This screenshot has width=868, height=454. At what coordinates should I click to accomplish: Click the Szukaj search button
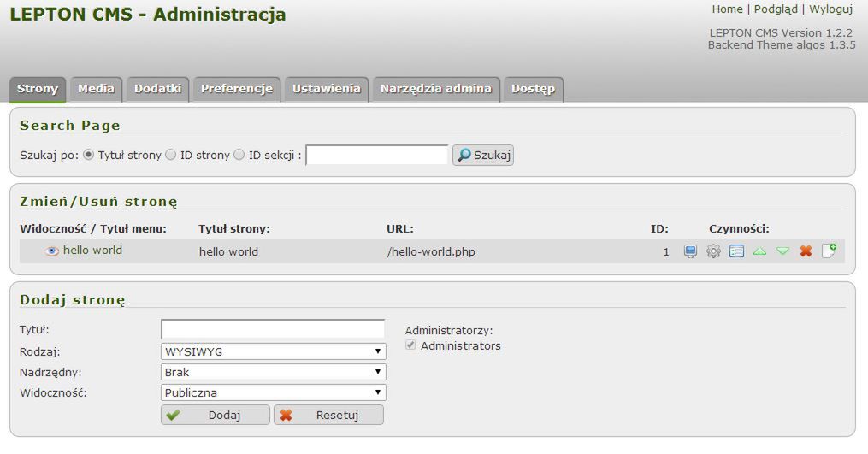(x=482, y=155)
